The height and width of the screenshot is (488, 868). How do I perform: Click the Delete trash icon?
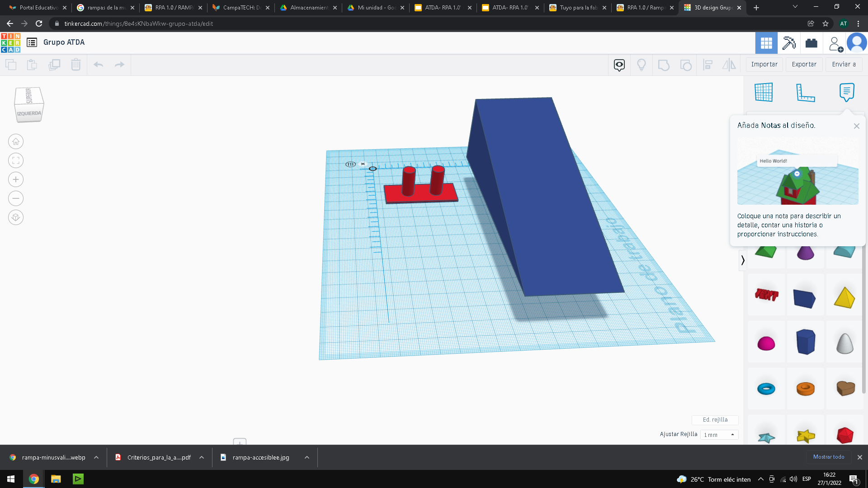click(x=76, y=65)
